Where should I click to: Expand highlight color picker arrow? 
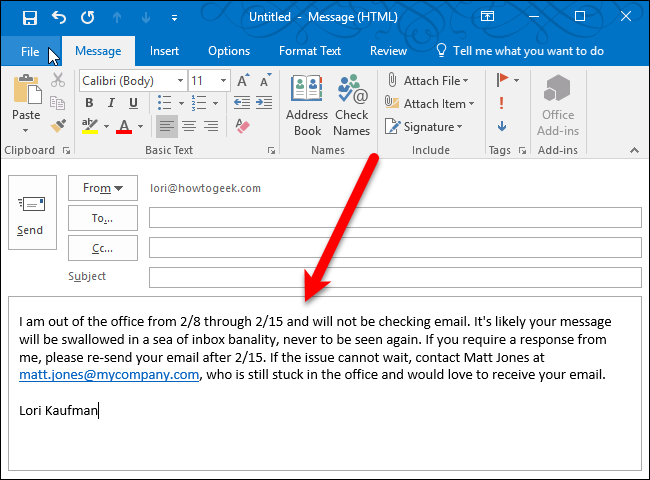tap(106, 126)
